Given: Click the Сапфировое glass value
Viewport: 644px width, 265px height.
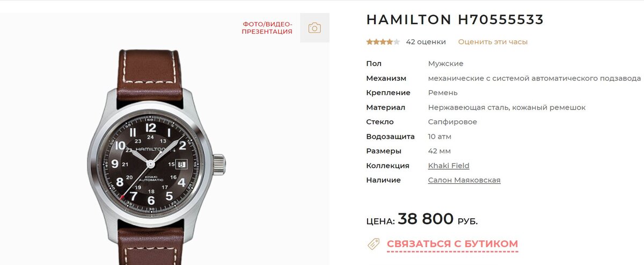Looking at the screenshot, I should (452, 122).
